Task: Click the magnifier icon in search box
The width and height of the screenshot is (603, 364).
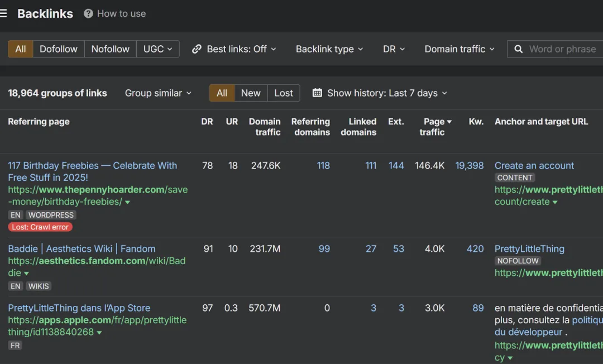Action: point(519,49)
